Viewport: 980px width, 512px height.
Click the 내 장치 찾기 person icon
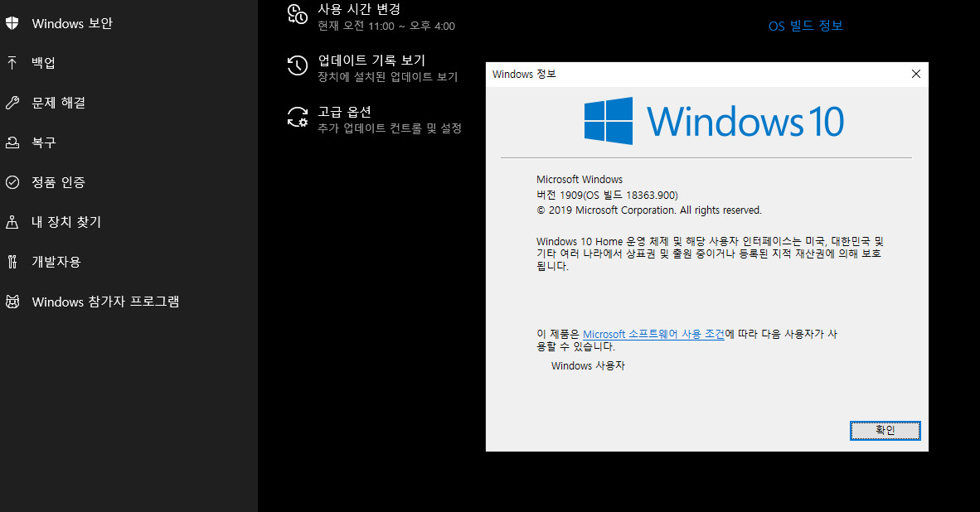[12, 222]
